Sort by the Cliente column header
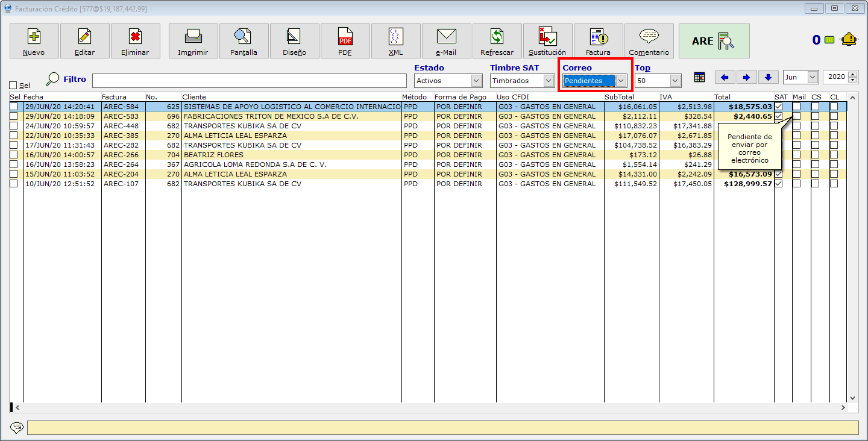The image size is (868, 441). 194,97
